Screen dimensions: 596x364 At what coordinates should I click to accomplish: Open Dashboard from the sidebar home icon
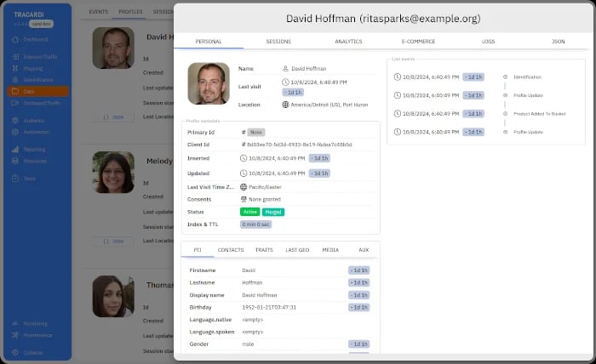click(15, 39)
